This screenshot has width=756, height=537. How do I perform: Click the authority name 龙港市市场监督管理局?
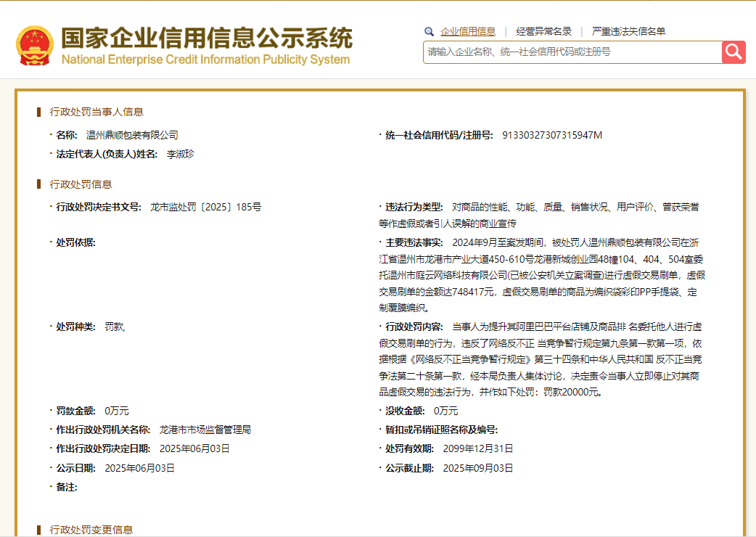[205, 430]
